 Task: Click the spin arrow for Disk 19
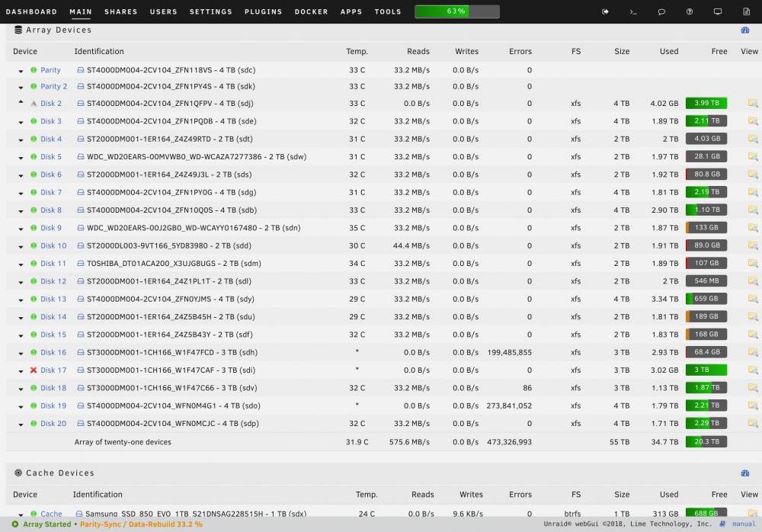pos(21,407)
